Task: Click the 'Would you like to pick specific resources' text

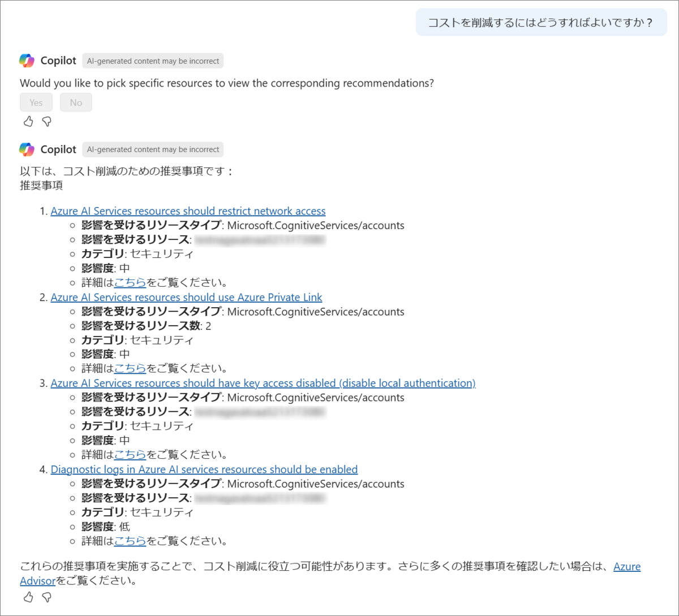Action: (227, 83)
